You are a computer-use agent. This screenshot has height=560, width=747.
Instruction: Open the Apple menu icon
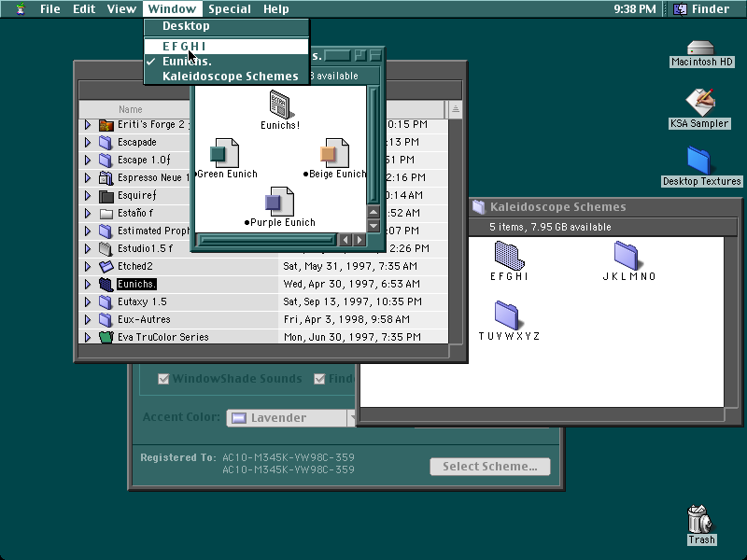[x=20, y=8]
